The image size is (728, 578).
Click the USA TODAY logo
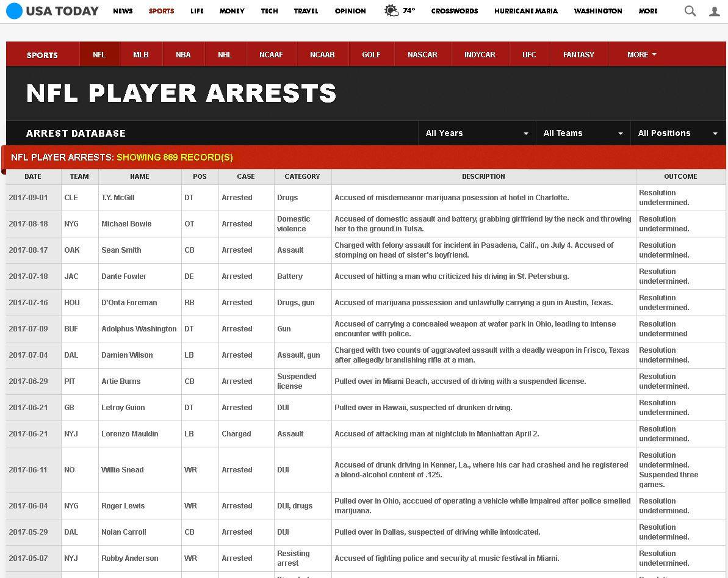click(52, 10)
